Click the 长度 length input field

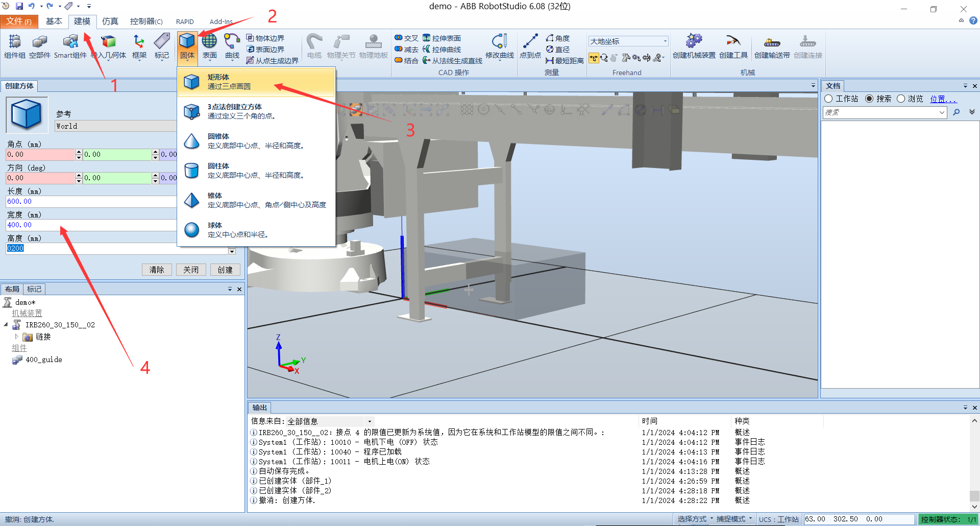(91, 202)
